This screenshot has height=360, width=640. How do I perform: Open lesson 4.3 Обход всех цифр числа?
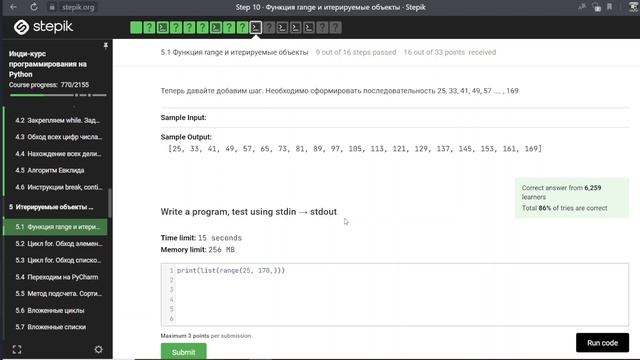click(58, 137)
